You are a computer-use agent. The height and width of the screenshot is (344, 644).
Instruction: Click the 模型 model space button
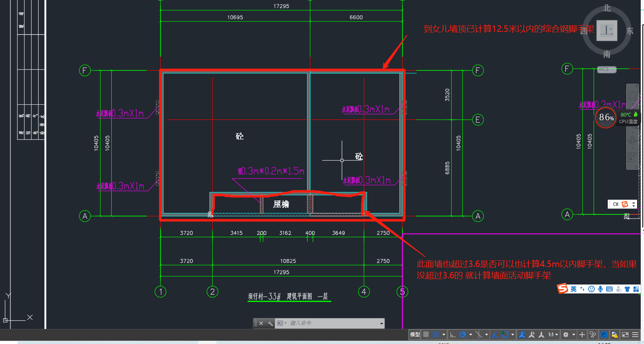click(x=415, y=335)
